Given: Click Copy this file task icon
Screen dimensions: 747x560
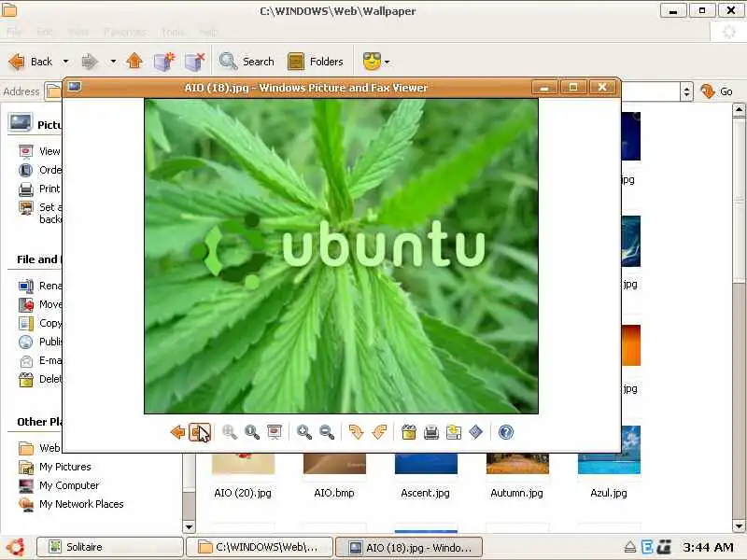Looking at the screenshot, I should tap(26, 323).
